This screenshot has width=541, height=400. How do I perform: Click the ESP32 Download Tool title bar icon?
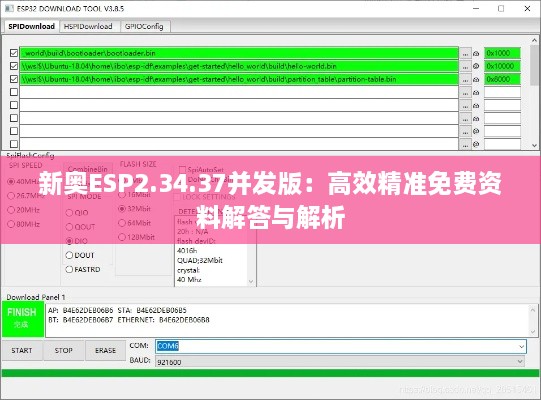click(x=9, y=8)
